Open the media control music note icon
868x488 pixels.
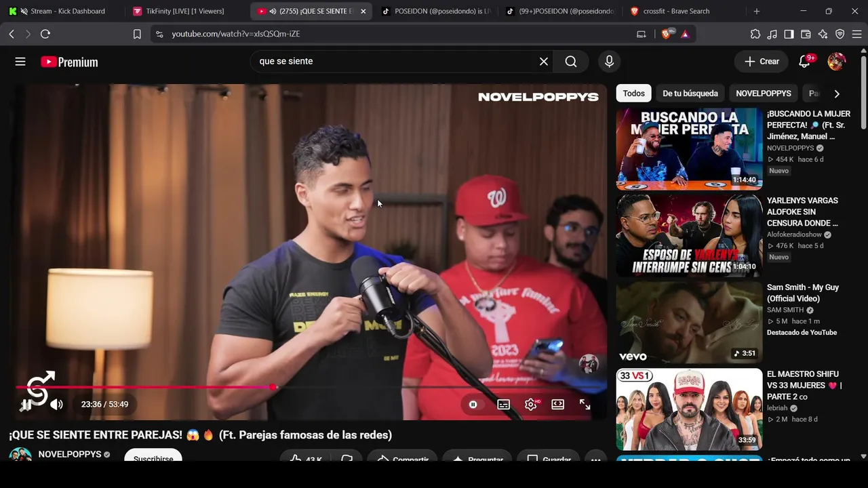[x=772, y=34]
